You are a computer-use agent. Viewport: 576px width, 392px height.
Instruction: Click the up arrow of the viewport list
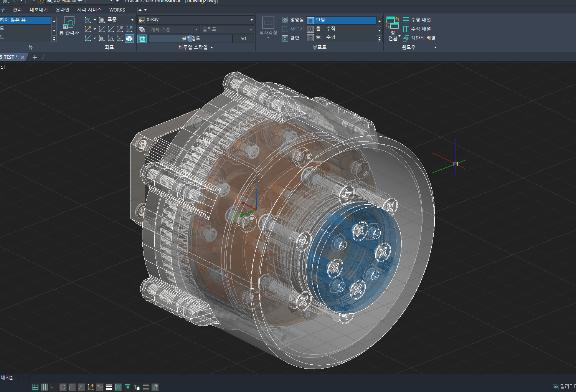coord(379,20)
